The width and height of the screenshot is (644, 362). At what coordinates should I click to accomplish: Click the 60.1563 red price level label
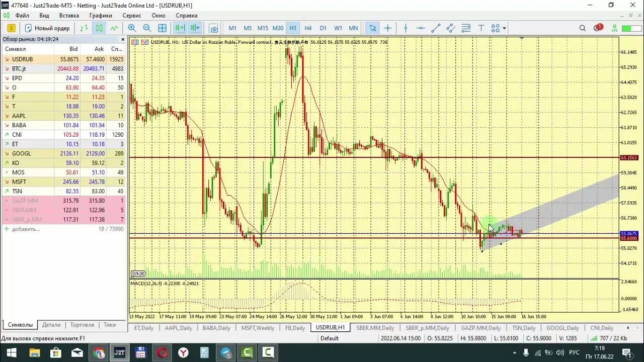click(629, 157)
